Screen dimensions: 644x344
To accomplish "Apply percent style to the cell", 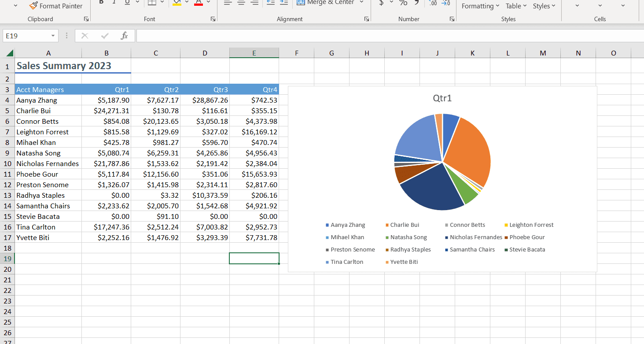I will (403, 3).
